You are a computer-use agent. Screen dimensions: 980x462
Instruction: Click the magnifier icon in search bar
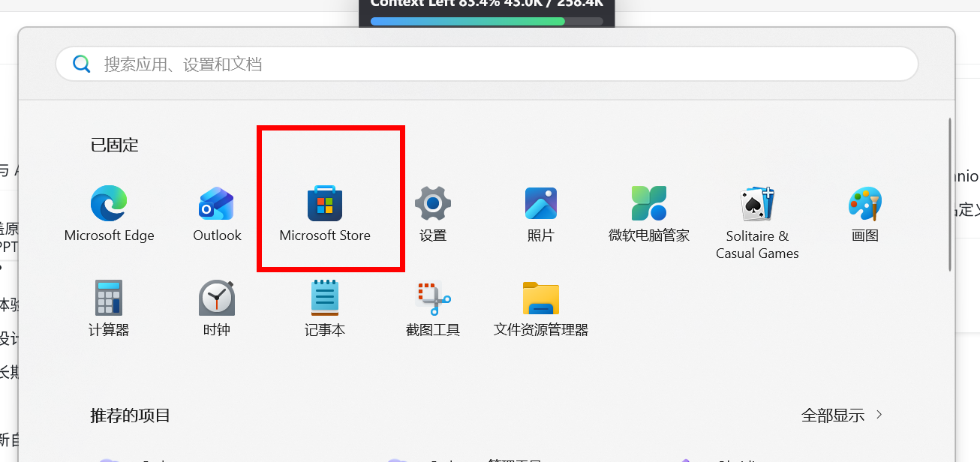click(81, 64)
